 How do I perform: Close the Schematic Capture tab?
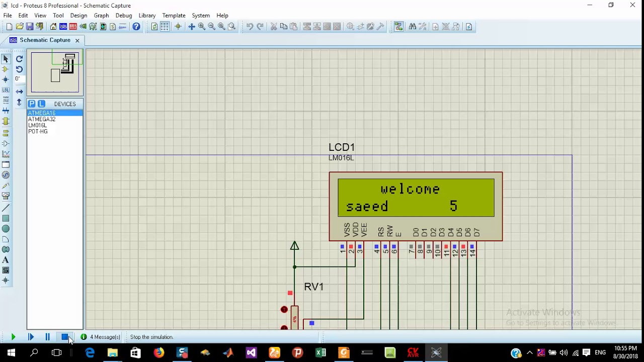(x=77, y=40)
